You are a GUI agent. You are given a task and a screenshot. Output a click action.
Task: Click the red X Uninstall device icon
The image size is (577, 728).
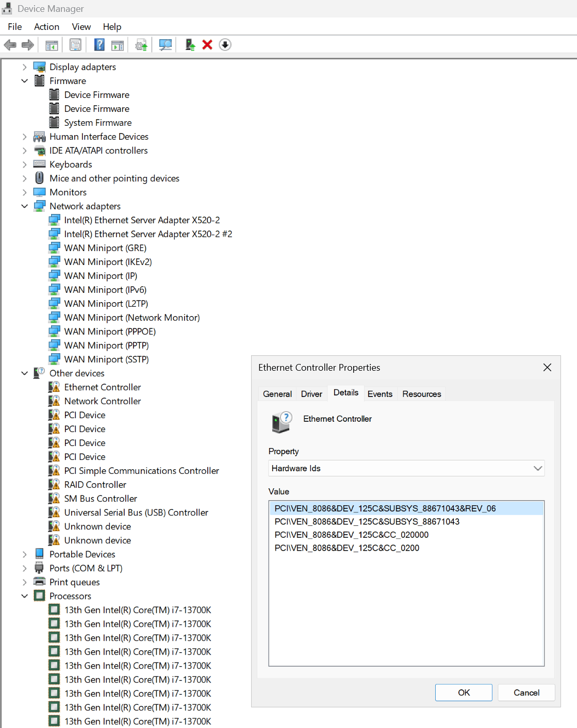(x=207, y=45)
